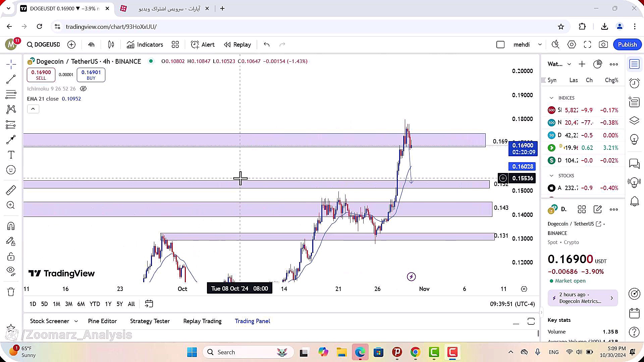Select the crosshair cursor tool

coord(11,64)
